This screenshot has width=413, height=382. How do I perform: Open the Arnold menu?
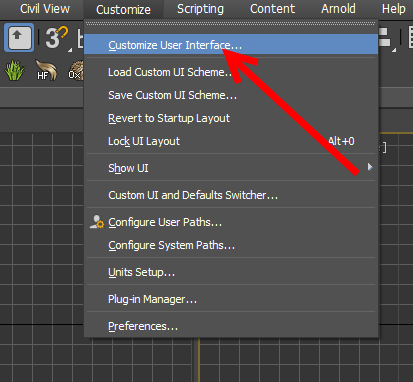(x=338, y=9)
